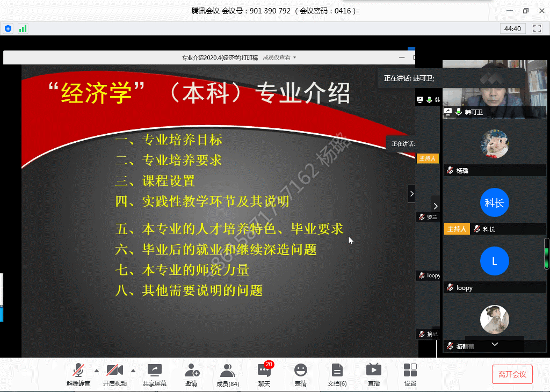Enter fullscreen mode via top-right icon
The image size is (550, 392).
tap(537, 28)
